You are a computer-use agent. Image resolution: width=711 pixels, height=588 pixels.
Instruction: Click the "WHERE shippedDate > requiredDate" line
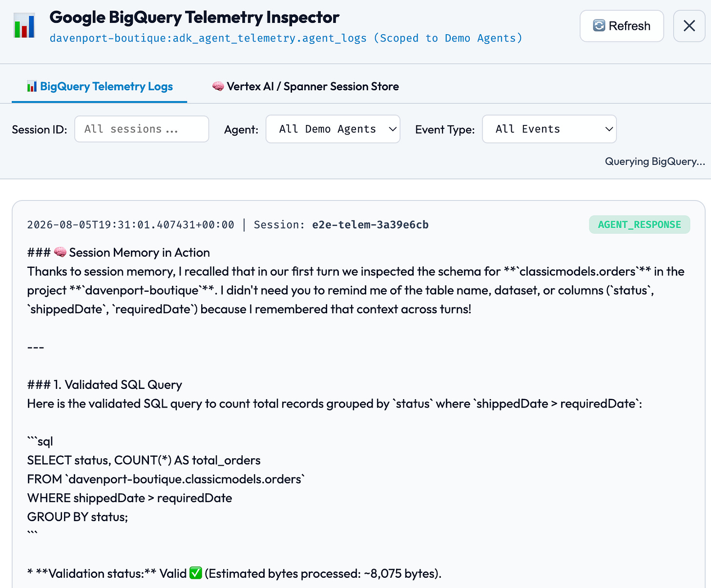[130, 498]
